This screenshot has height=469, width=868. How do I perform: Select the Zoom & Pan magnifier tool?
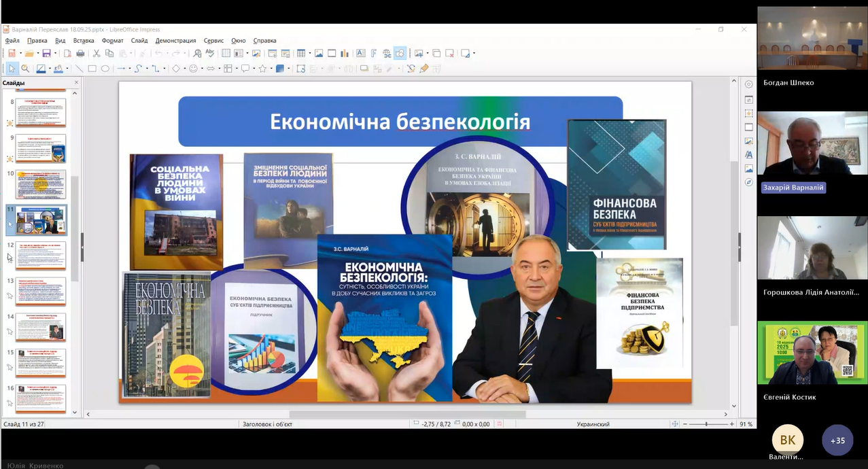(x=25, y=69)
